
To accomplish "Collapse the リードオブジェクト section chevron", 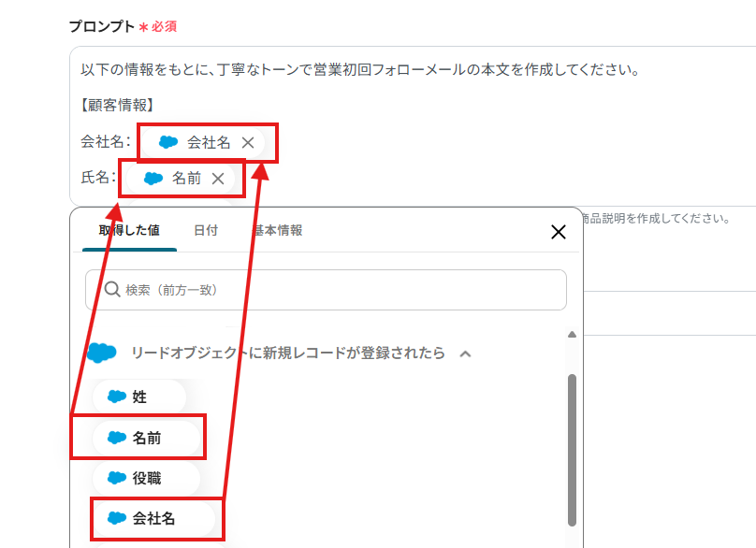I will pos(466,353).
